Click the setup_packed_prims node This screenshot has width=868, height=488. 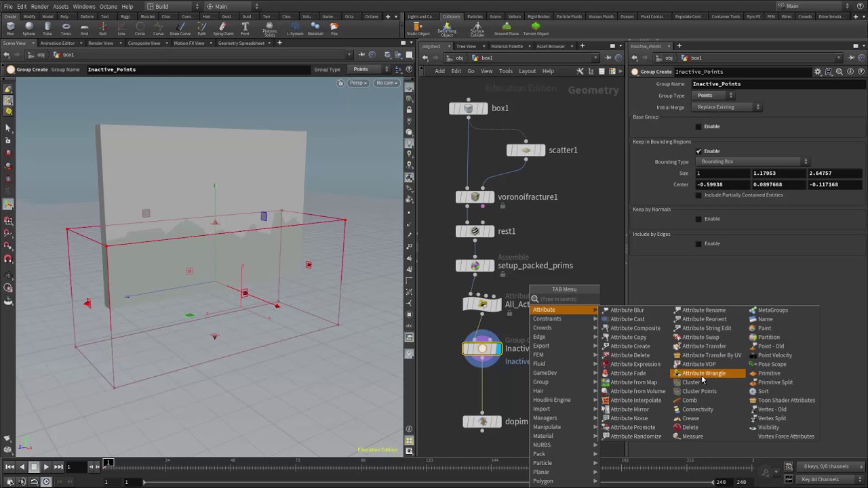[475, 266]
